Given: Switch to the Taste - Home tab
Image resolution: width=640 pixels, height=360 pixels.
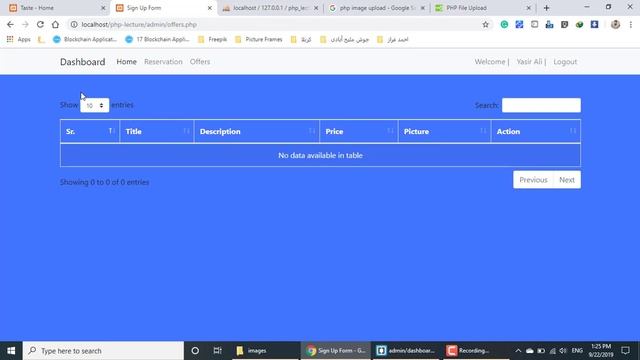Looking at the screenshot, I should (55, 8).
